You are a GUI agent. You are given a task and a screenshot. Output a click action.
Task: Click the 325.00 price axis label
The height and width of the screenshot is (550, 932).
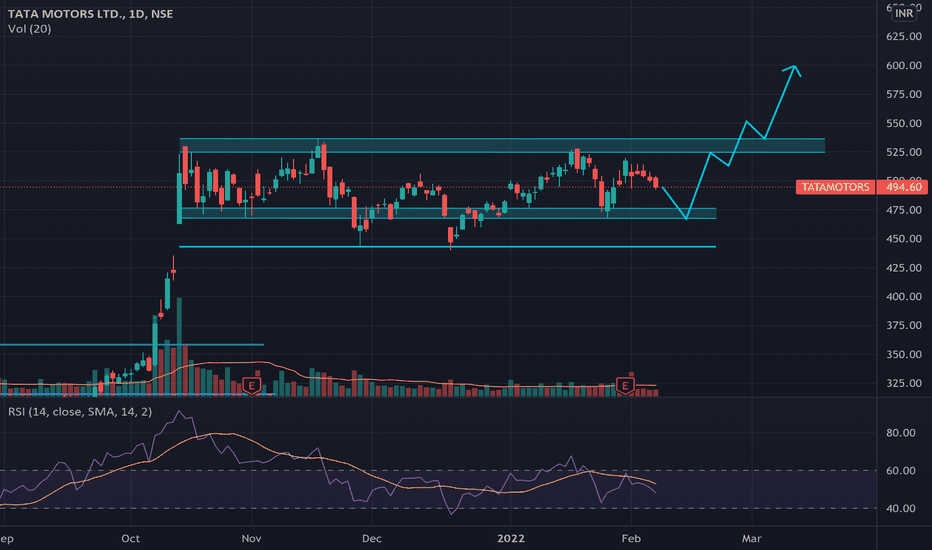(903, 384)
